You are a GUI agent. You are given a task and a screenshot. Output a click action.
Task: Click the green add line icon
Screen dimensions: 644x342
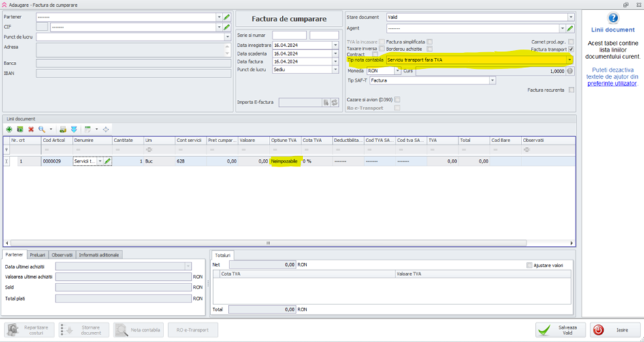[9, 129]
